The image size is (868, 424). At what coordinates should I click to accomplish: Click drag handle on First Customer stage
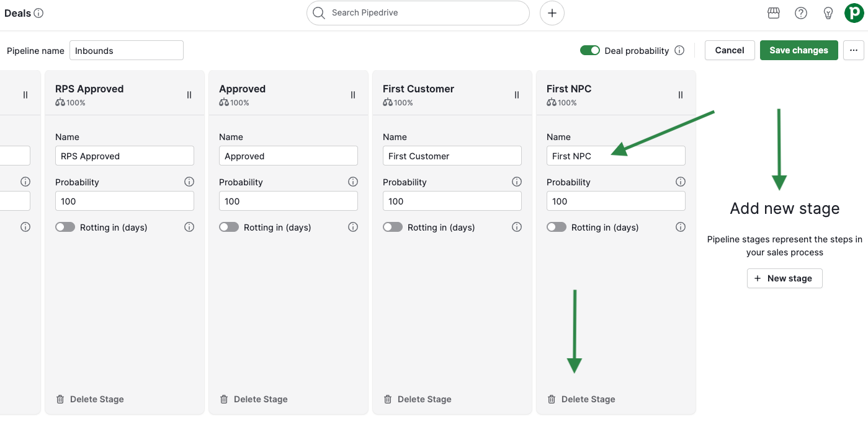click(x=517, y=95)
